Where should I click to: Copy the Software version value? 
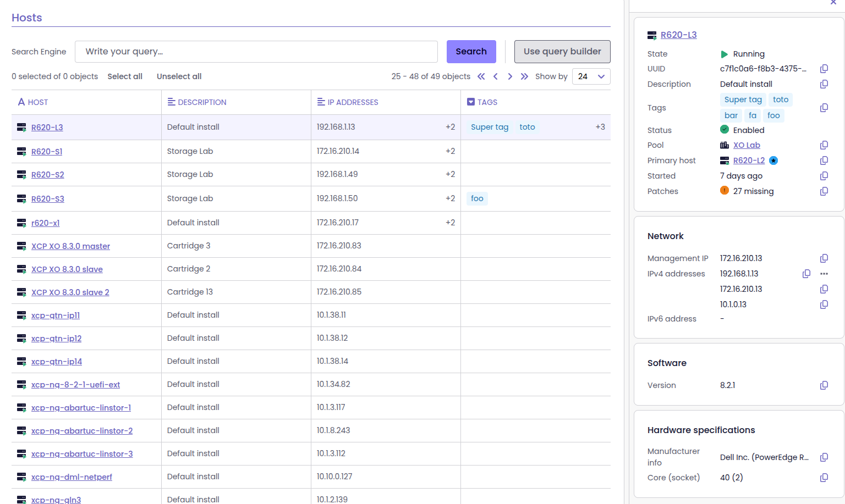coord(824,385)
